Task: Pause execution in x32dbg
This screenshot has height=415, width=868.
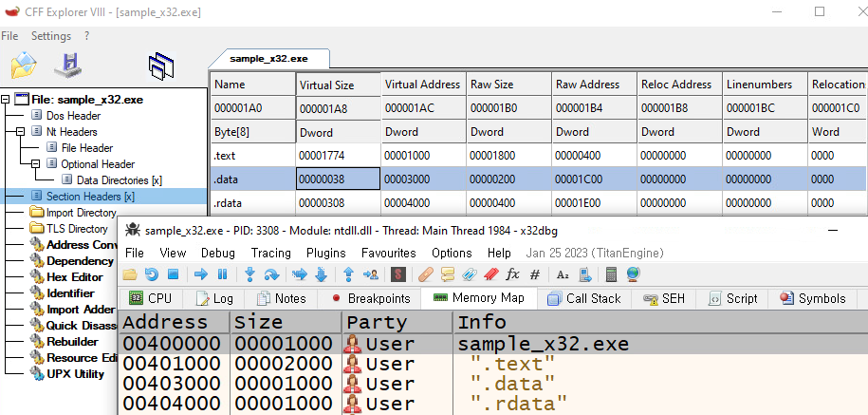Action: (x=222, y=274)
